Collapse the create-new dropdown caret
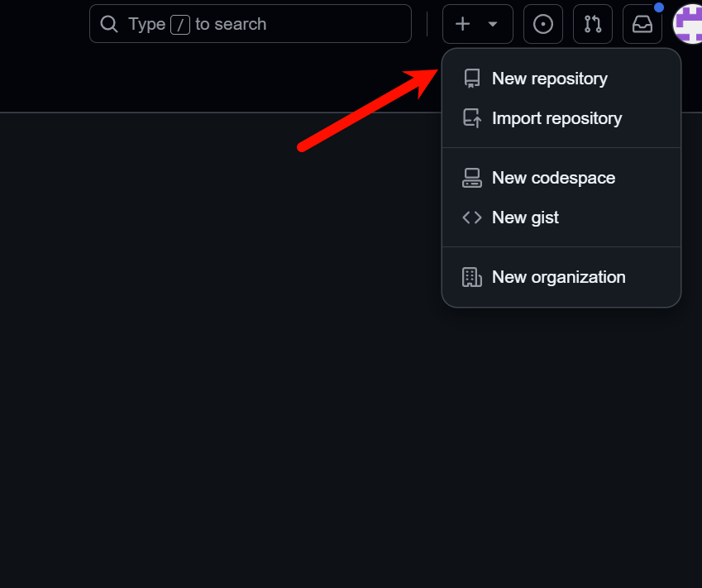702x588 pixels. [x=493, y=24]
